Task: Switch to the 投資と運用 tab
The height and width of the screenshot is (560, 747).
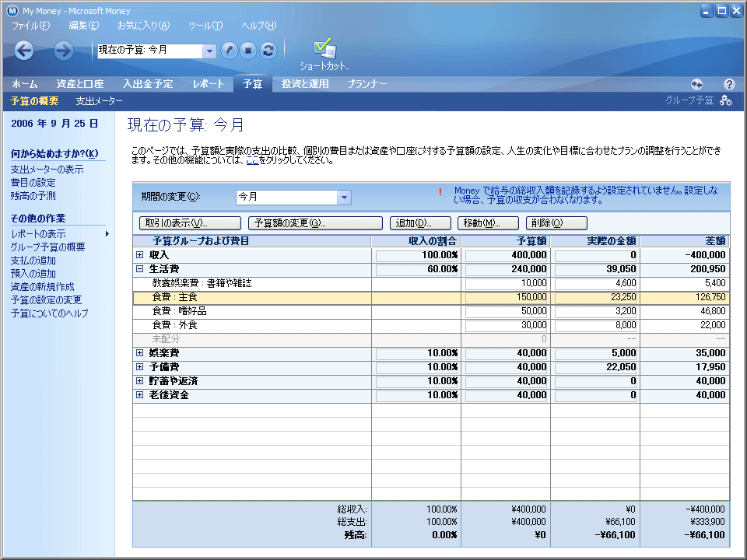Action: 305,84
